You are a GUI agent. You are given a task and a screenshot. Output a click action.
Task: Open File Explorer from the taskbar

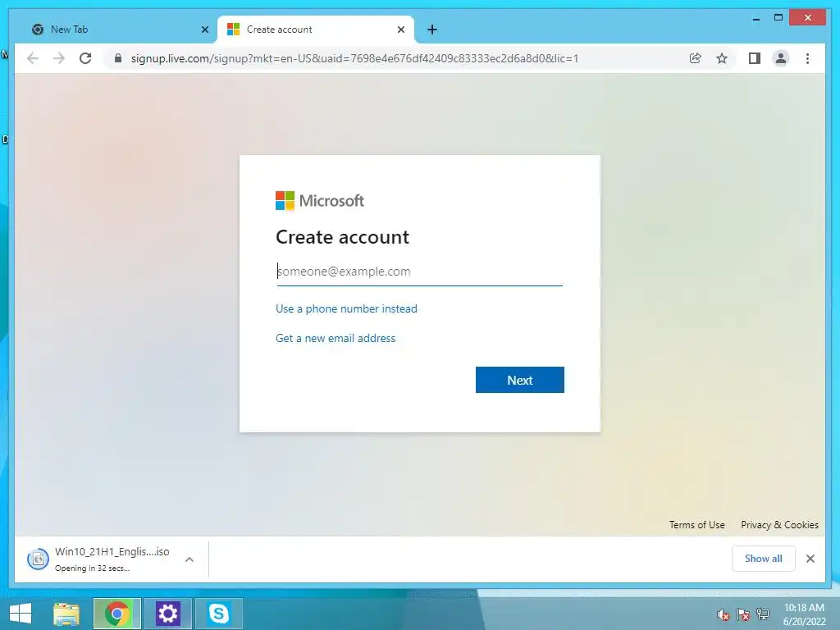pos(66,614)
